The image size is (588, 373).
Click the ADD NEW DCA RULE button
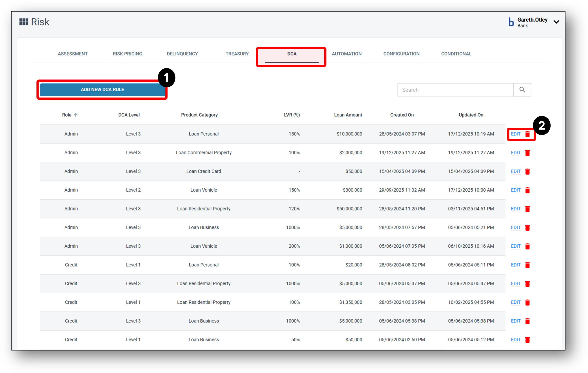click(x=102, y=90)
